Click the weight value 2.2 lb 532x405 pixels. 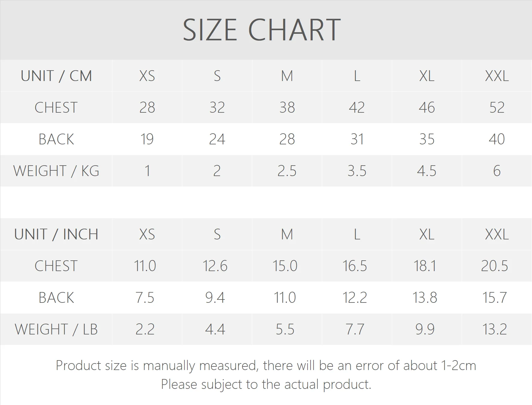(145, 329)
